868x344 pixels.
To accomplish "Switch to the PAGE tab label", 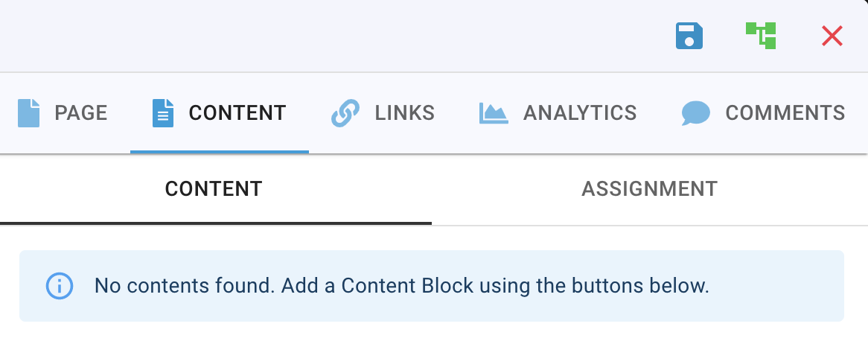I will 81,113.
